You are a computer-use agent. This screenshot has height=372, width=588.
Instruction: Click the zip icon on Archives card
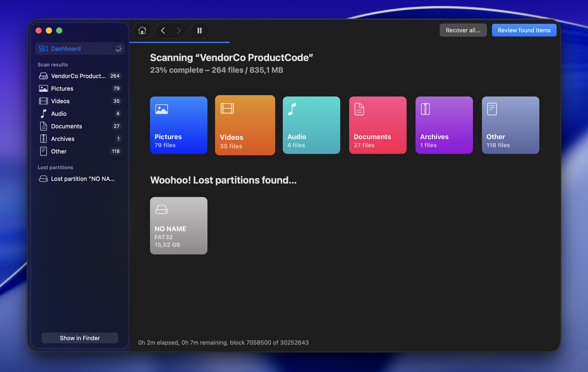click(425, 109)
